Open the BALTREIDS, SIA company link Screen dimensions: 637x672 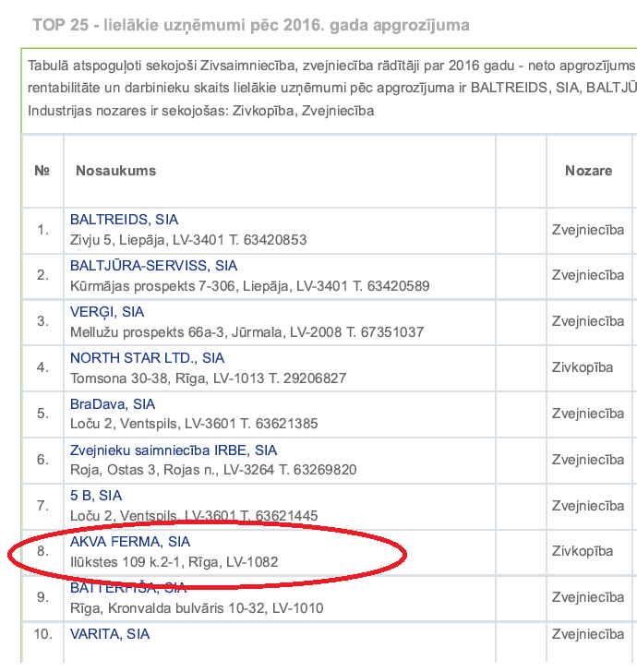(x=124, y=220)
